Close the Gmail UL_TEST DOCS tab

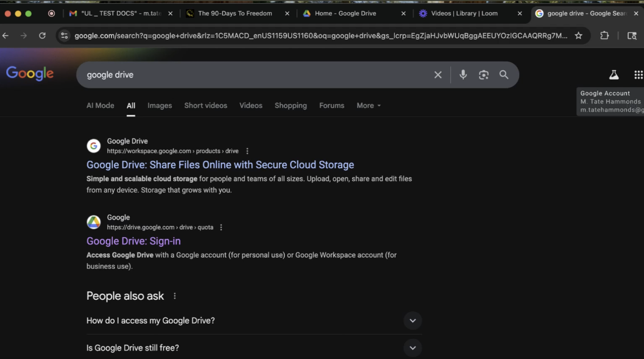(x=171, y=13)
